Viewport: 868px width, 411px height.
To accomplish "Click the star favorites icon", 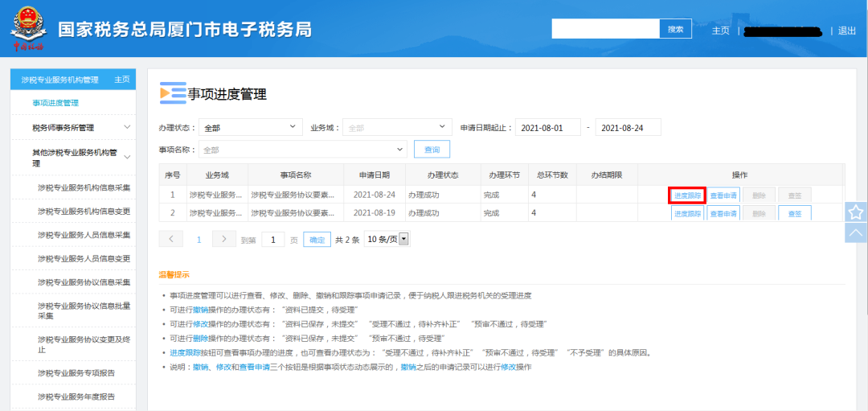I will 856,212.
